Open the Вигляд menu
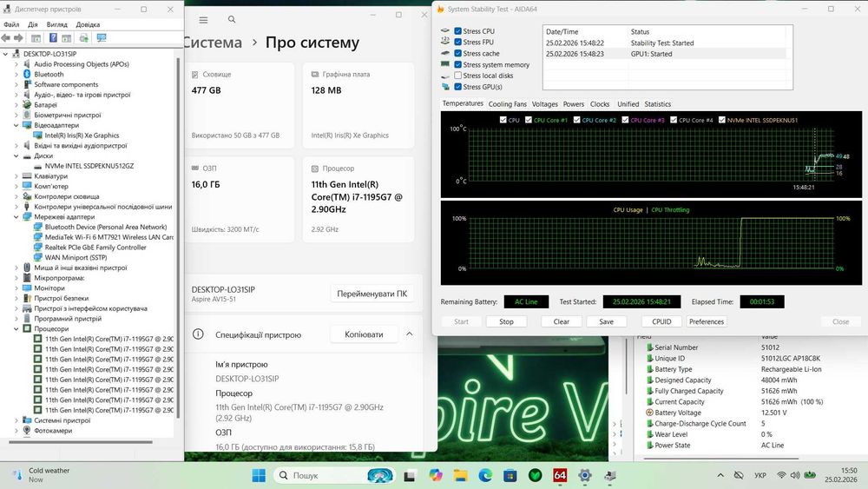868x489 pixels. [57, 24]
